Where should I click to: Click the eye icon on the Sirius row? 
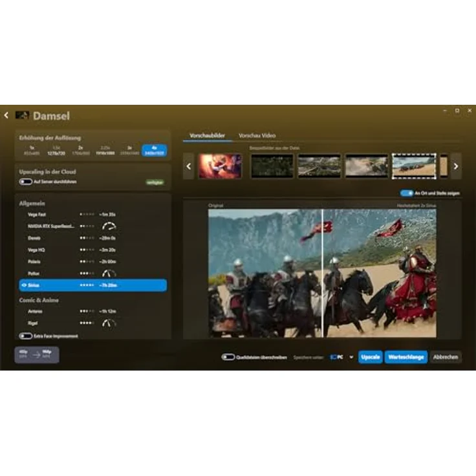tap(24, 285)
